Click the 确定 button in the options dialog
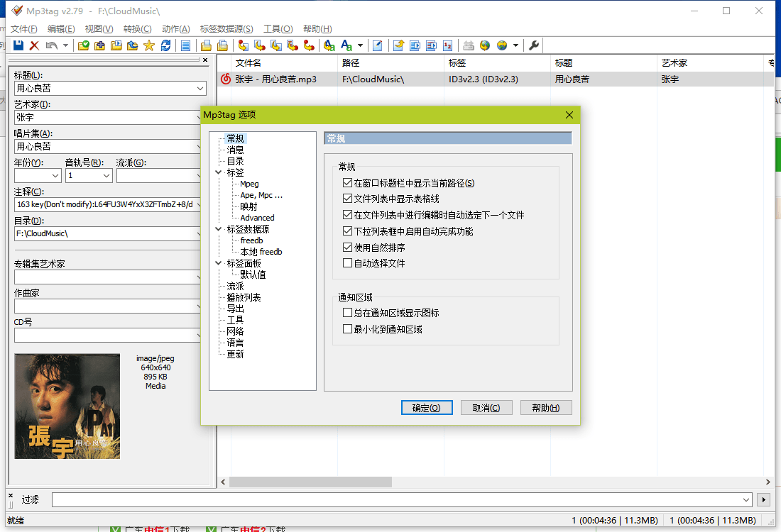This screenshot has height=532, width=781. [426, 407]
